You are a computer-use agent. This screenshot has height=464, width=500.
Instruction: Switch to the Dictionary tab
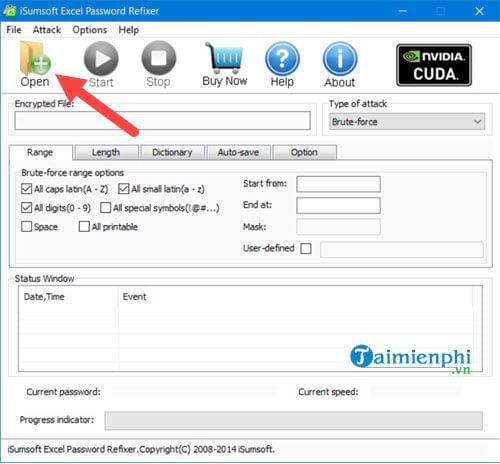tap(172, 152)
